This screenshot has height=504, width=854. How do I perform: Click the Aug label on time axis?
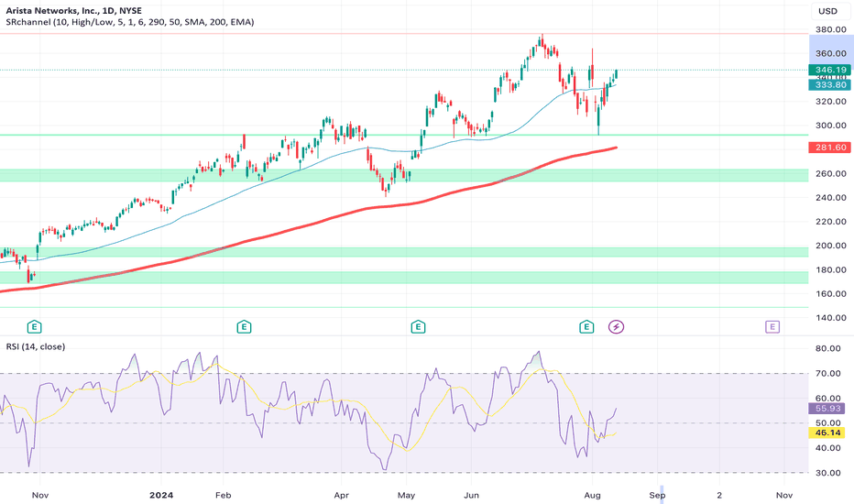point(592,495)
